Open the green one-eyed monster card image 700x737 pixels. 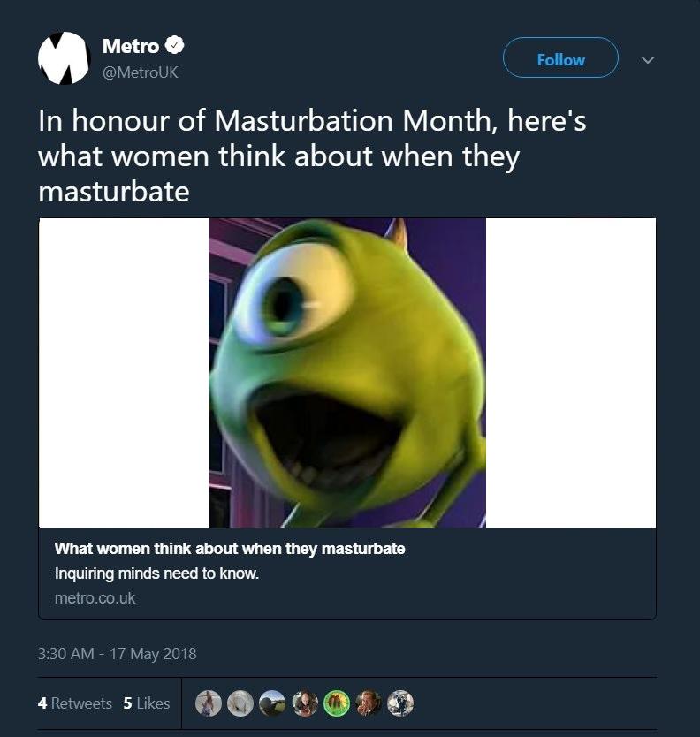coord(347,372)
